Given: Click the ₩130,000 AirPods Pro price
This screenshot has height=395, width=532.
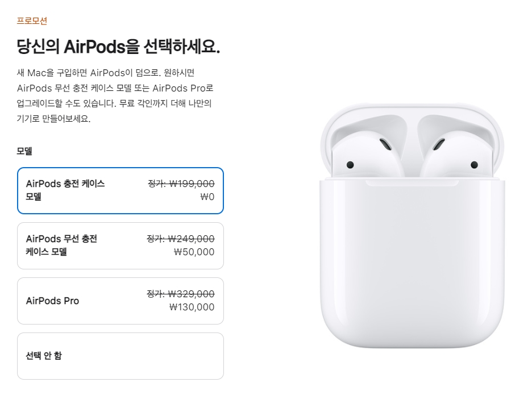Looking at the screenshot, I should [x=192, y=307].
